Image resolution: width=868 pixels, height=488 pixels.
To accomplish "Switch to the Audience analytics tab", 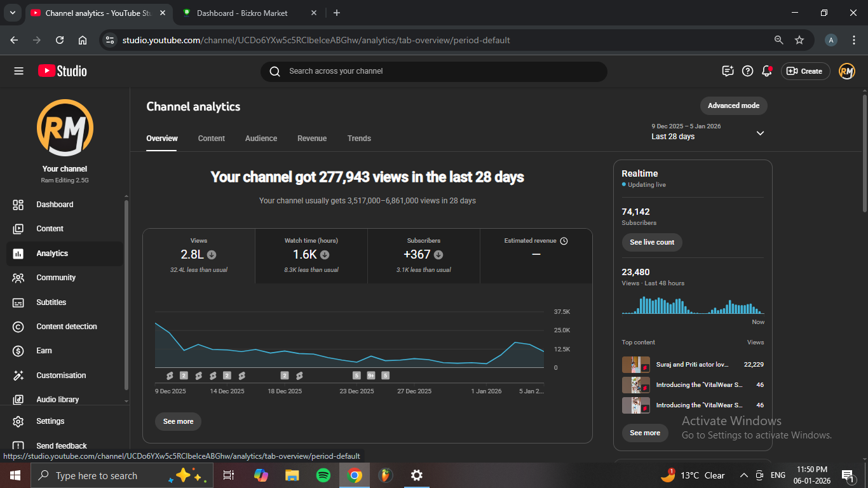I will tap(261, 139).
